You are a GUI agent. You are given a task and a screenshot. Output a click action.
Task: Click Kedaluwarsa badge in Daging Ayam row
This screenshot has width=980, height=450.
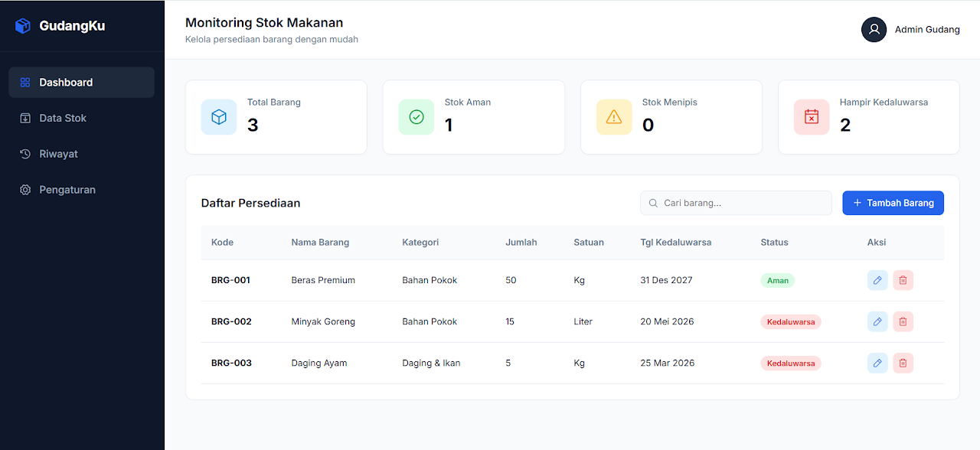coord(791,363)
